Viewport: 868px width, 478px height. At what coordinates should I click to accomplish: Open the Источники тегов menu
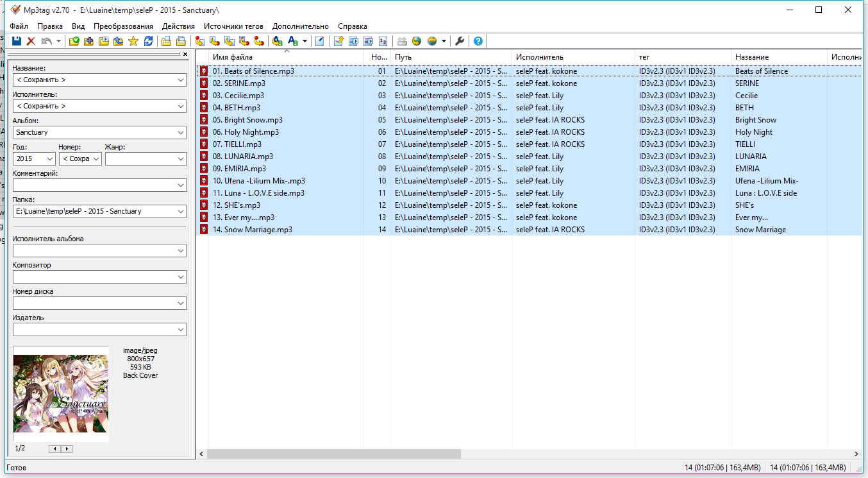(x=233, y=26)
